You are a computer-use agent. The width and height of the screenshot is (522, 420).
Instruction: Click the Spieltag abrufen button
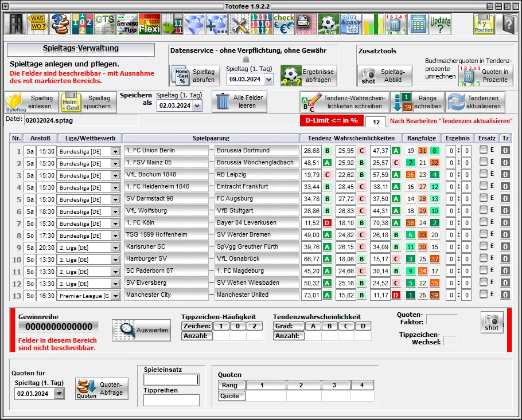195,76
